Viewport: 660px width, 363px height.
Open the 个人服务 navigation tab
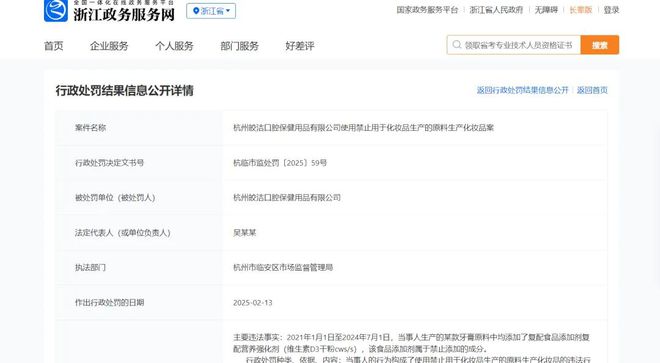coord(174,46)
